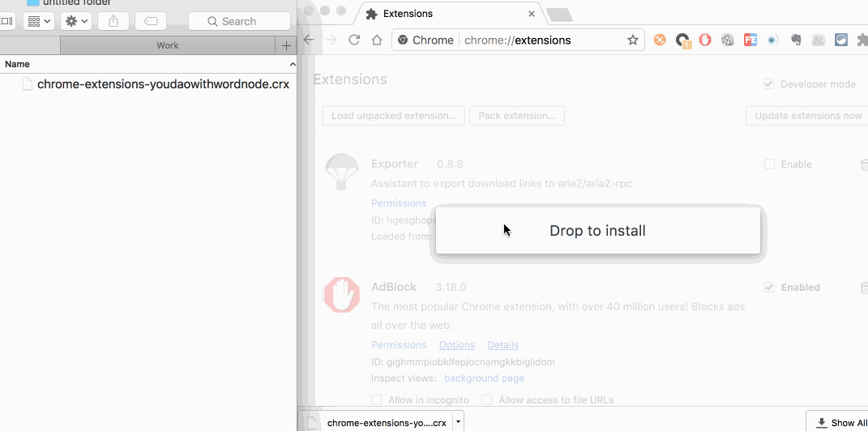Click the Exporter parachute icon

[341, 172]
